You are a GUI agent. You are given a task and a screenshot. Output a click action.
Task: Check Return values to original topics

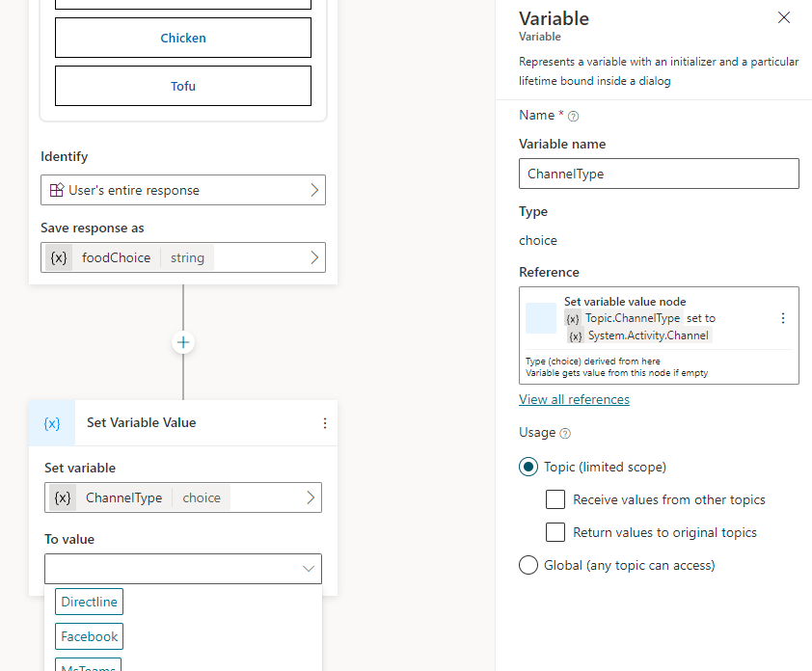(x=555, y=532)
